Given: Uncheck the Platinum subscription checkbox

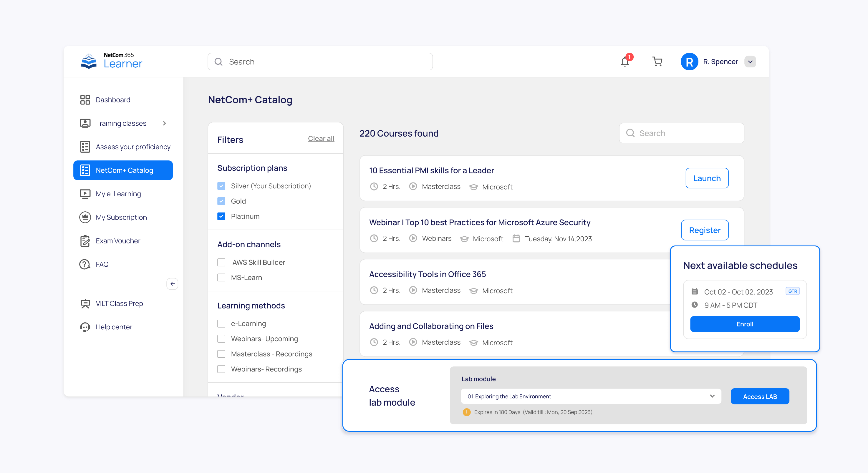Looking at the screenshot, I should (221, 216).
